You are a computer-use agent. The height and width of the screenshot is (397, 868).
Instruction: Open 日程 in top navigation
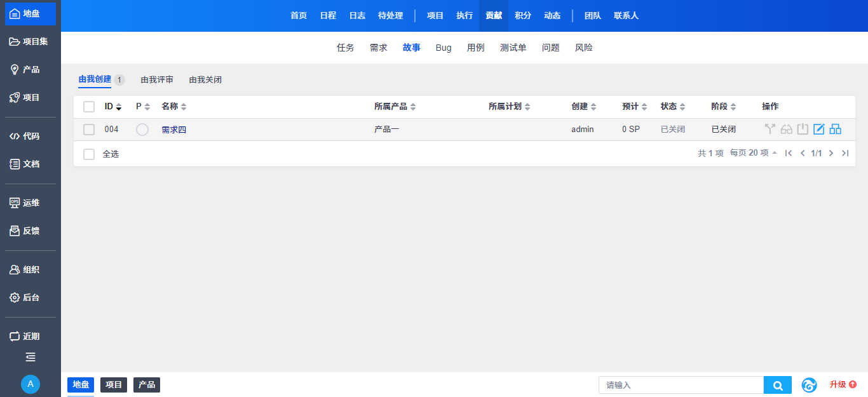(x=328, y=16)
